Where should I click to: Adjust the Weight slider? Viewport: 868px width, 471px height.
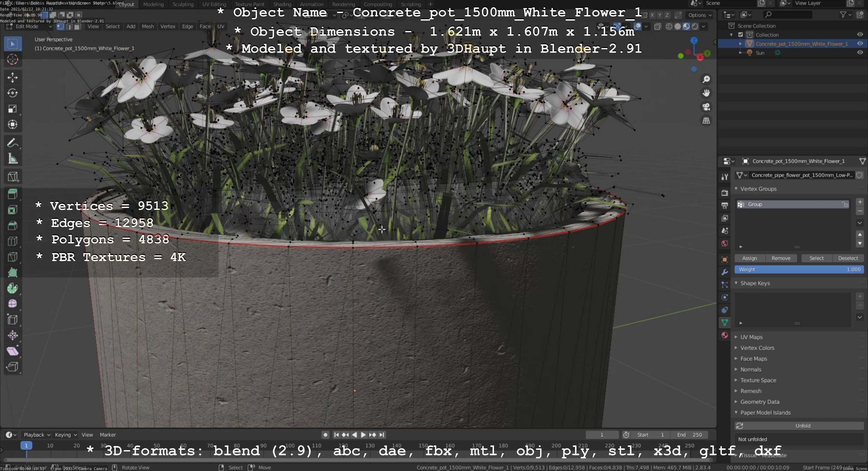pos(799,269)
